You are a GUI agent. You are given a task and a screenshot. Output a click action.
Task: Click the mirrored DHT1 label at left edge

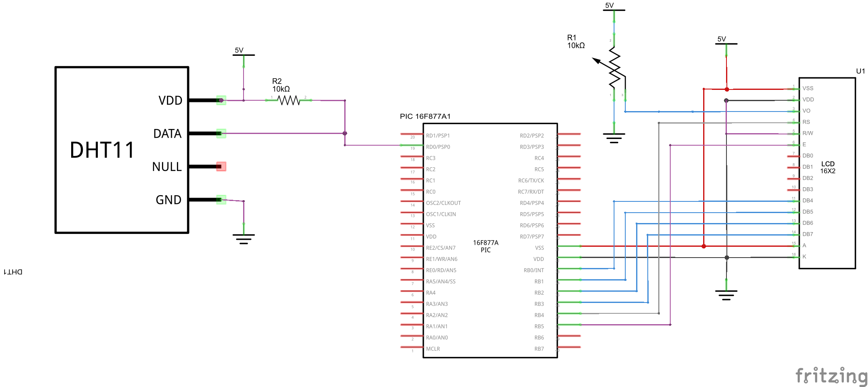click(13, 272)
